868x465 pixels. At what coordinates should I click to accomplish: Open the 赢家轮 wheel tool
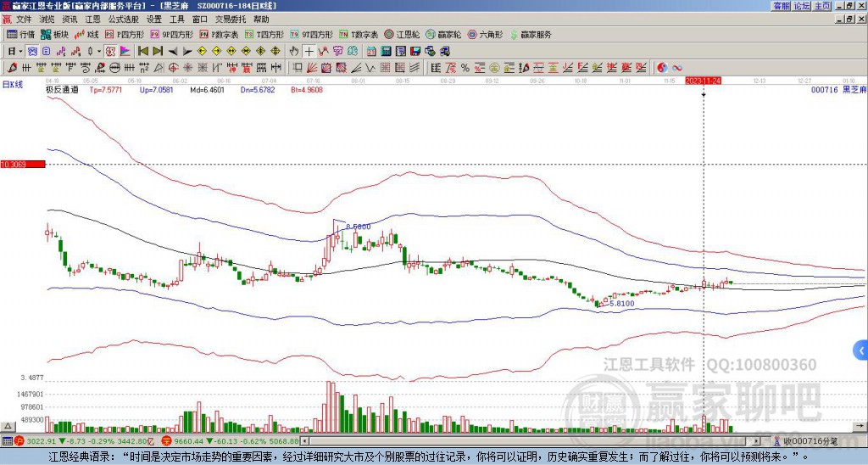click(x=442, y=34)
